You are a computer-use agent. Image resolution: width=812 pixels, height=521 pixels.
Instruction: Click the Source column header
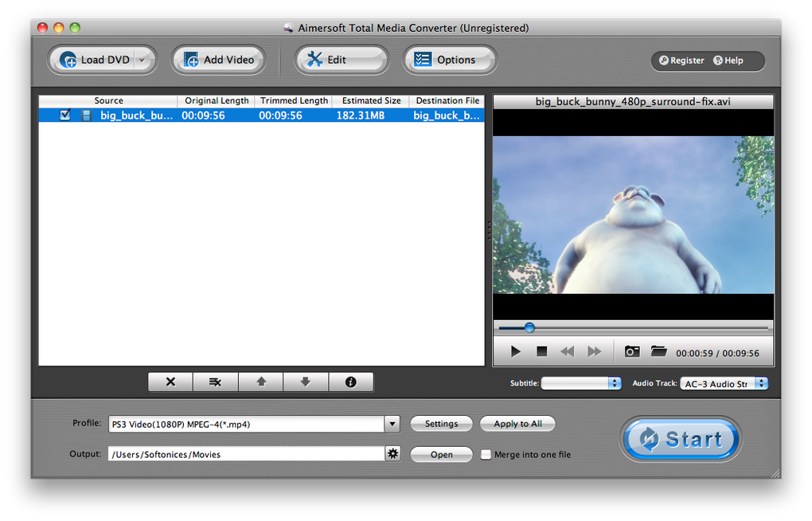click(x=108, y=100)
